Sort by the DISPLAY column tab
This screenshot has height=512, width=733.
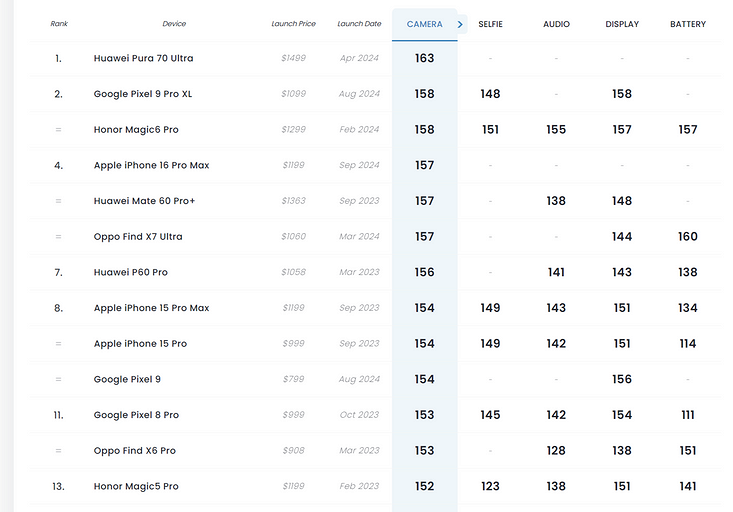pos(622,24)
